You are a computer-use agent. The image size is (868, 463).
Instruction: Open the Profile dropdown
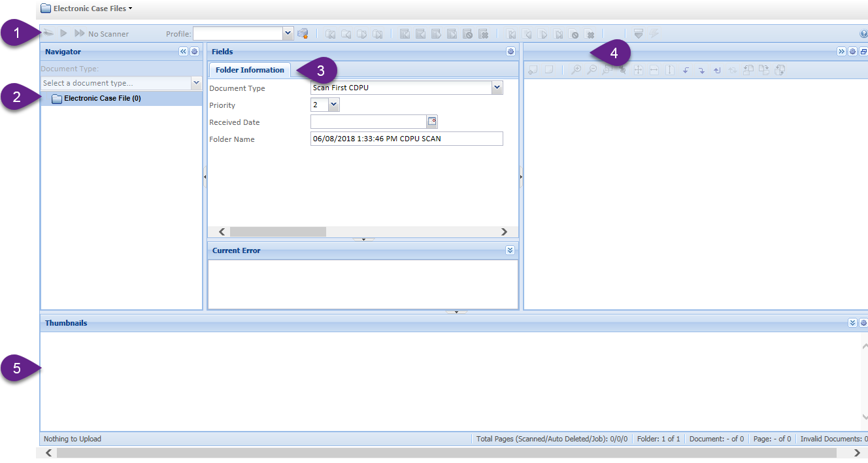tap(288, 33)
